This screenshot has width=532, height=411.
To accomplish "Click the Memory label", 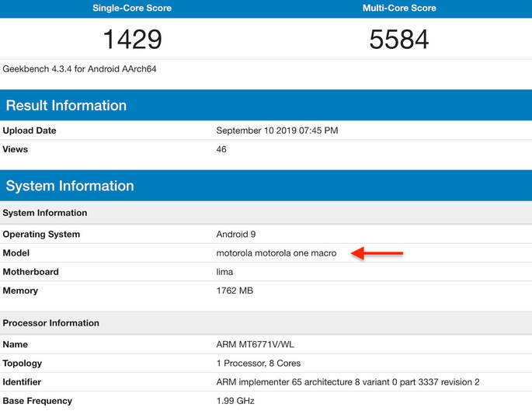I will [x=20, y=291].
